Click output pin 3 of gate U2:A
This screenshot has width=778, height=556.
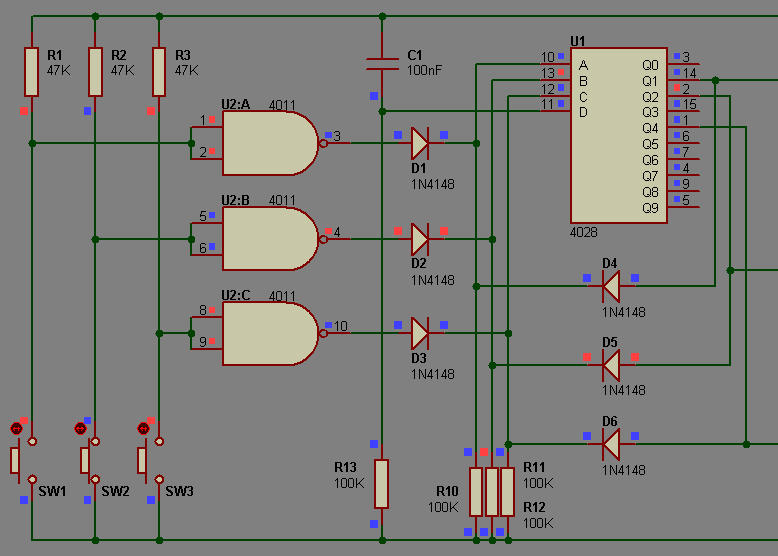click(x=337, y=136)
